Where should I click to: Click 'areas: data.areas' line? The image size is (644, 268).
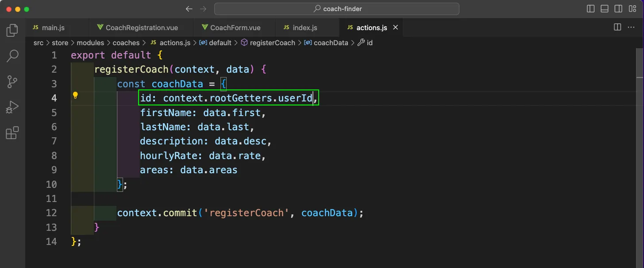coord(189,170)
